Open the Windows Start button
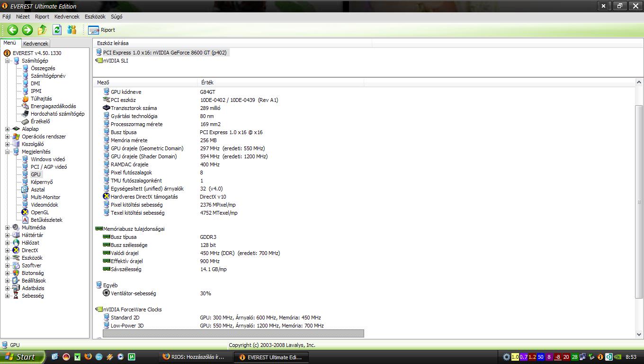The image size is (644, 364). (x=22, y=357)
